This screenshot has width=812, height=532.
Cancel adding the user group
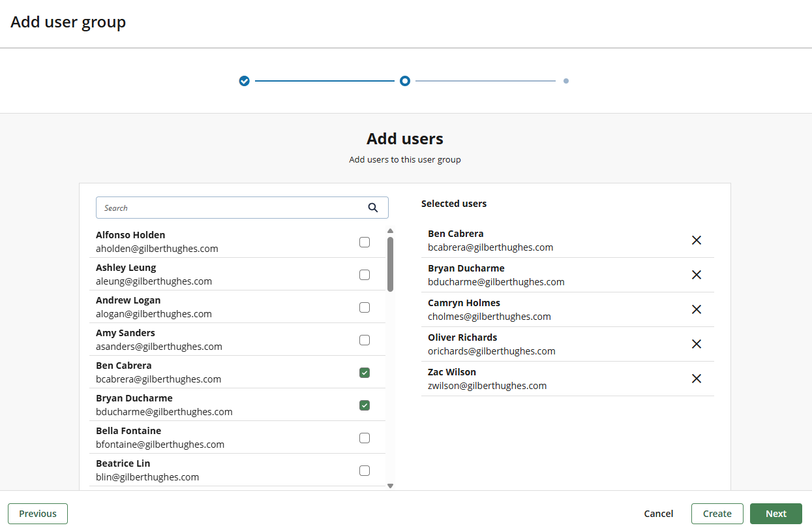coord(658,514)
